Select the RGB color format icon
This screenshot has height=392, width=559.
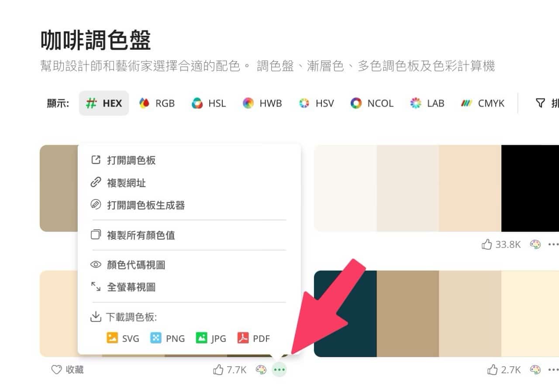pyautogui.click(x=145, y=103)
